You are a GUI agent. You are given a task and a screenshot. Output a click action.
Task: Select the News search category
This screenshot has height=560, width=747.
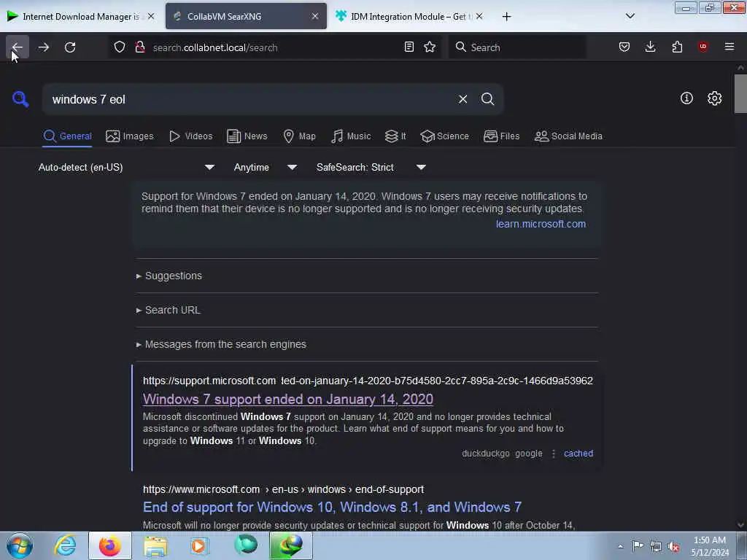point(247,136)
